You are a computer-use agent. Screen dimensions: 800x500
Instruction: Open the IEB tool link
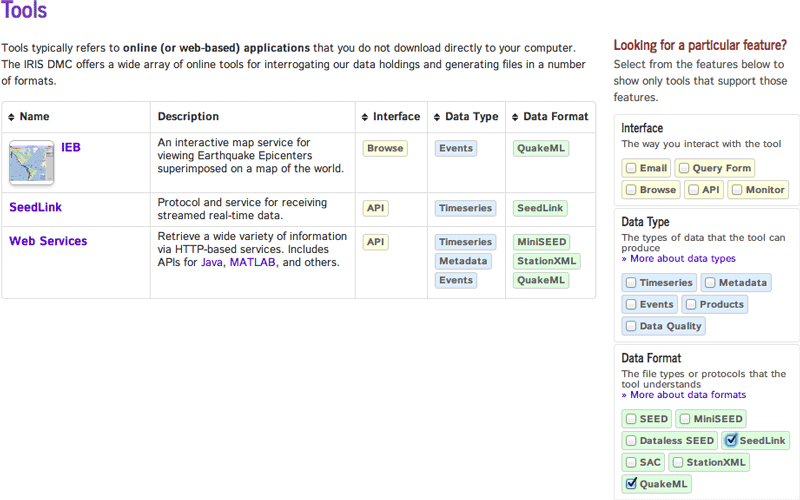pyautogui.click(x=71, y=147)
